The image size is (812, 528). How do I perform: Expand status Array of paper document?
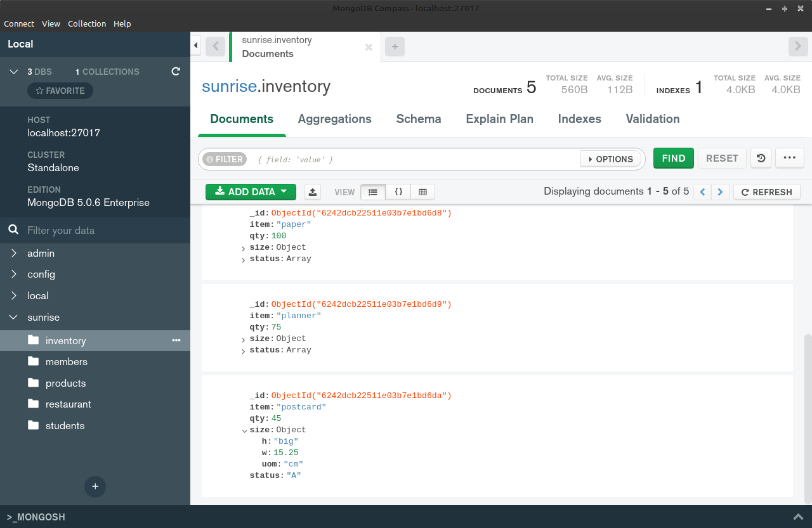pyautogui.click(x=244, y=260)
